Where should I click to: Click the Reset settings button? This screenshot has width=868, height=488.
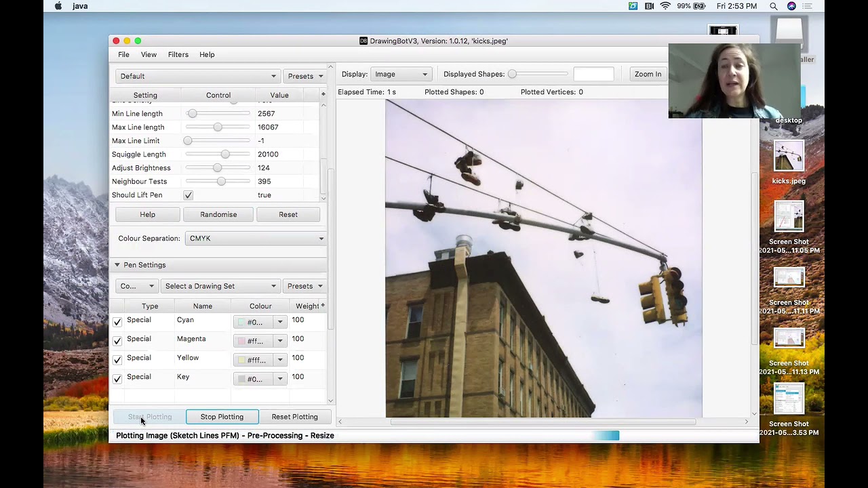pyautogui.click(x=288, y=214)
